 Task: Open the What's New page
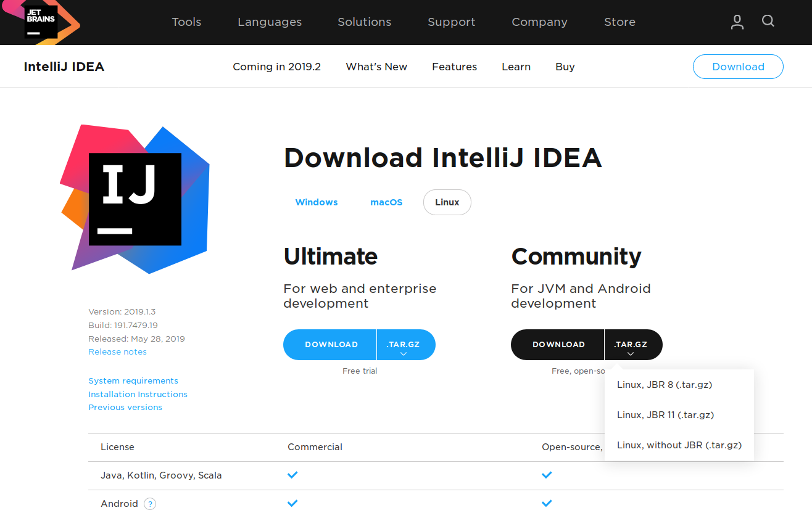(376, 67)
